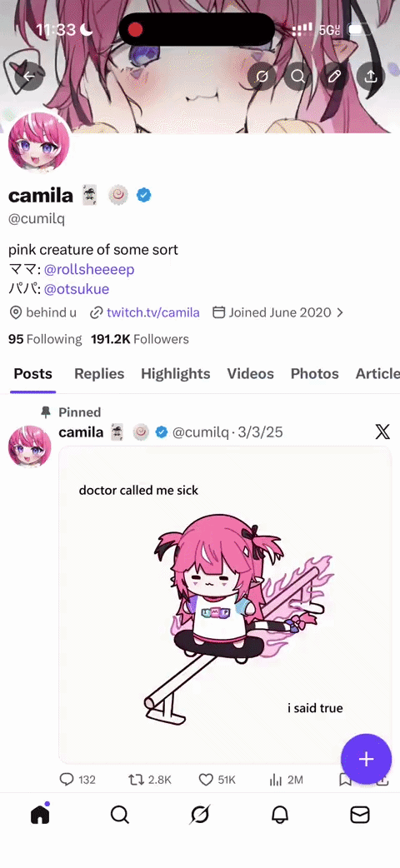Share profile using header share icon
The height and width of the screenshot is (868, 400).
coord(371,77)
